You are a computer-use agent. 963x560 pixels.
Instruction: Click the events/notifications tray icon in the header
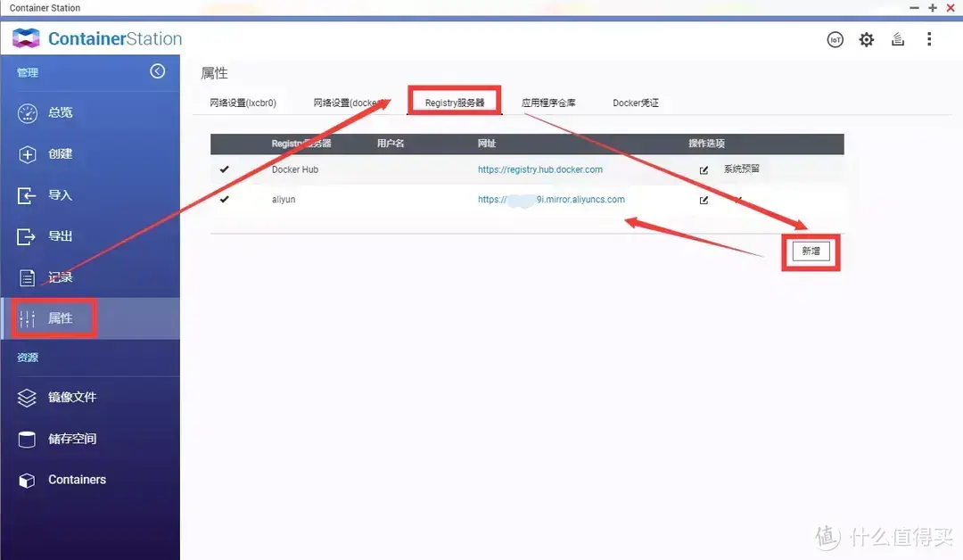[897, 39]
